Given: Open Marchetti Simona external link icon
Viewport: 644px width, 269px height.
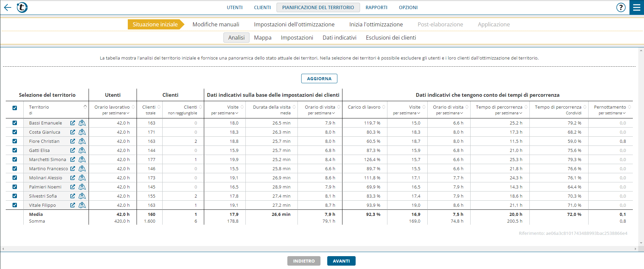Looking at the screenshot, I should coord(73,159).
